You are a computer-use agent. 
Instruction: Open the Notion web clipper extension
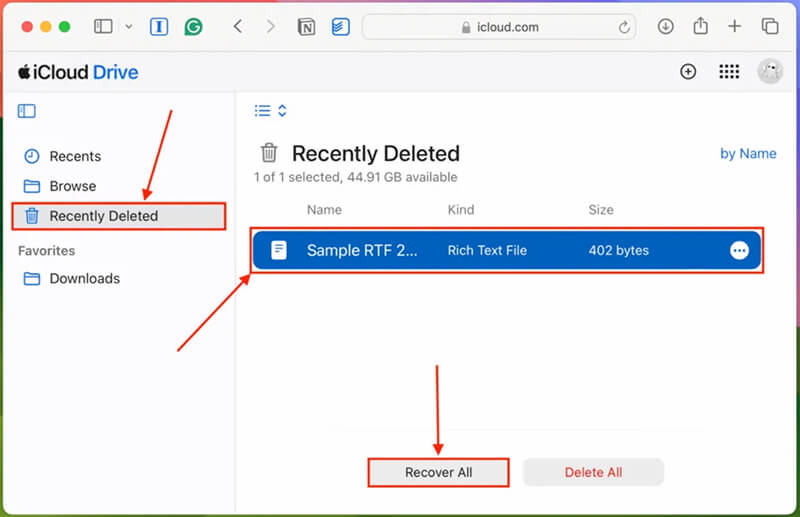tap(306, 27)
